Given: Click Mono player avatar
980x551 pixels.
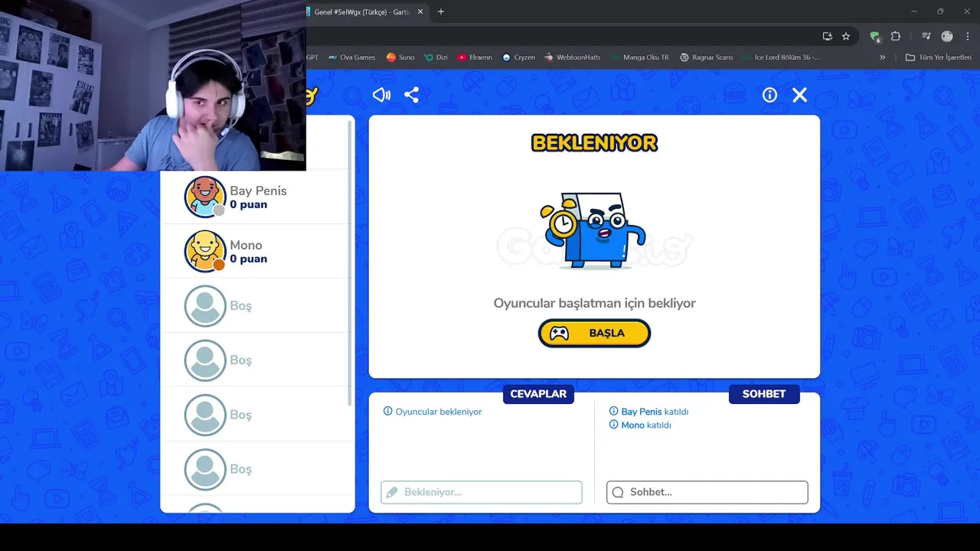Looking at the screenshot, I should click(204, 251).
